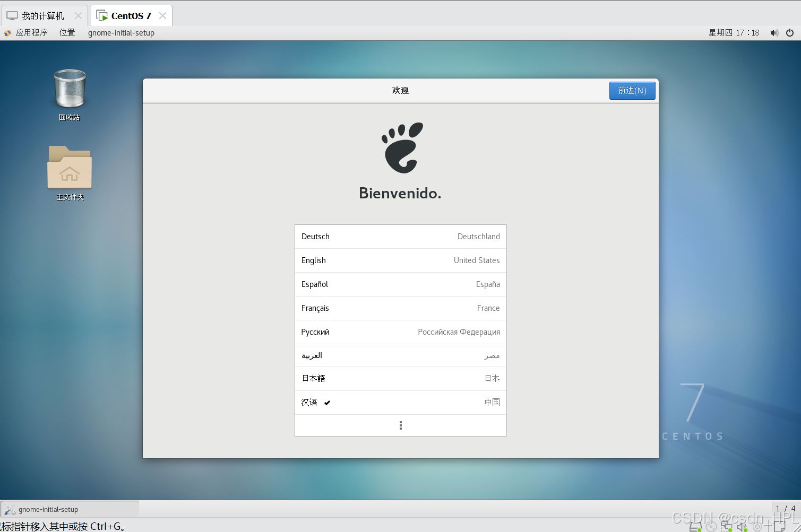
Task: Select 日本語 language row
Action: point(401,379)
